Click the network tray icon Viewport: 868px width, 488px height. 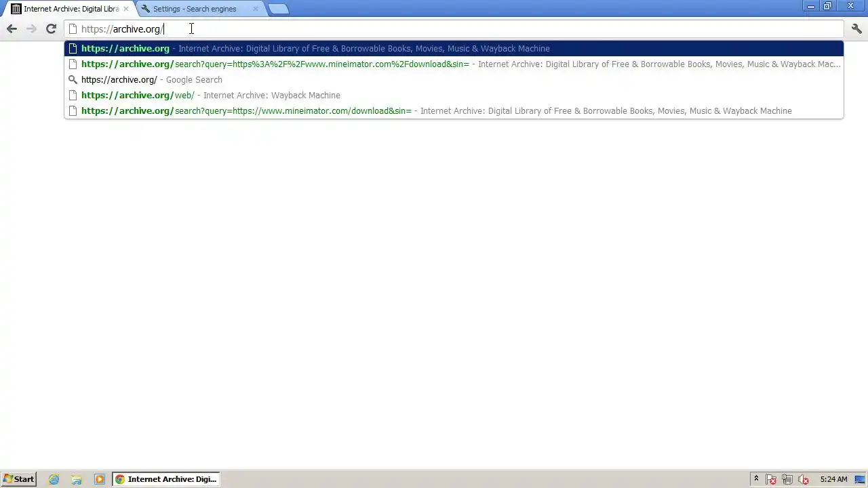click(x=787, y=479)
